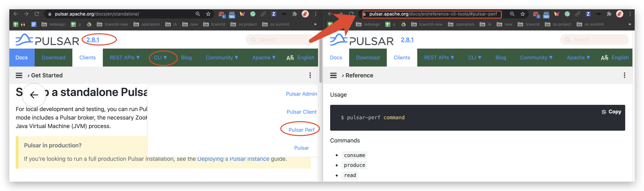Open the openatom bookmark folder in left window

(147, 24)
